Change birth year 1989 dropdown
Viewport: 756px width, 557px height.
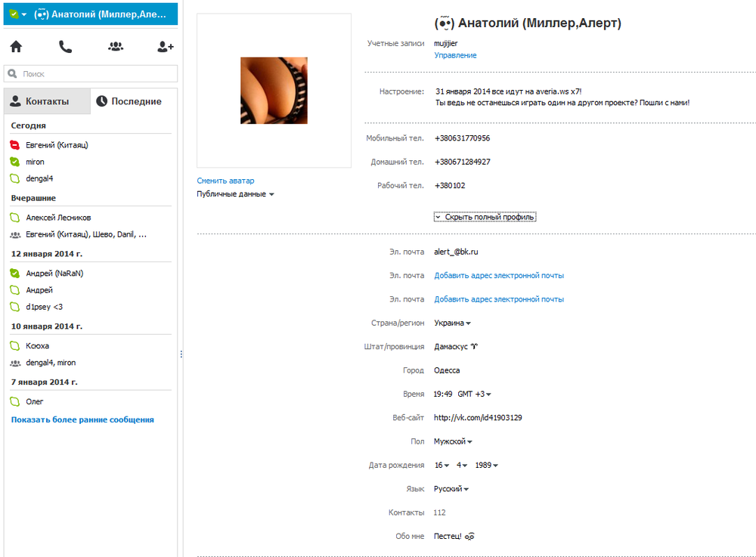coord(485,466)
